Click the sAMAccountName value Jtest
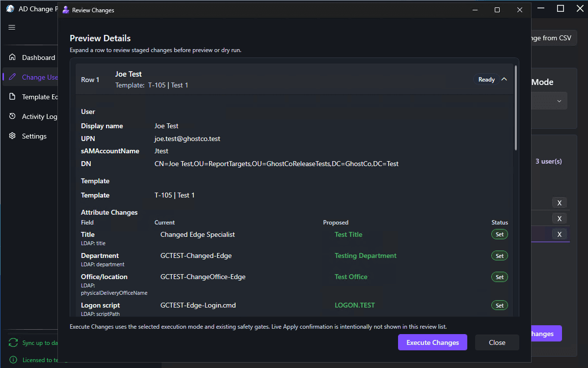Image resolution: width=588 pixels, height=368 pixels. pos(161,151)
